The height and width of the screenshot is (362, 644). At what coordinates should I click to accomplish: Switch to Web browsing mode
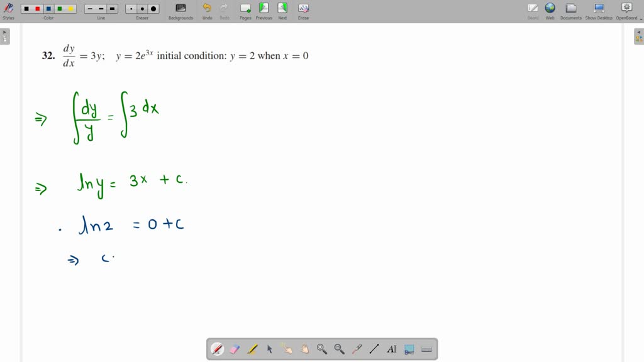pos(550,11)
